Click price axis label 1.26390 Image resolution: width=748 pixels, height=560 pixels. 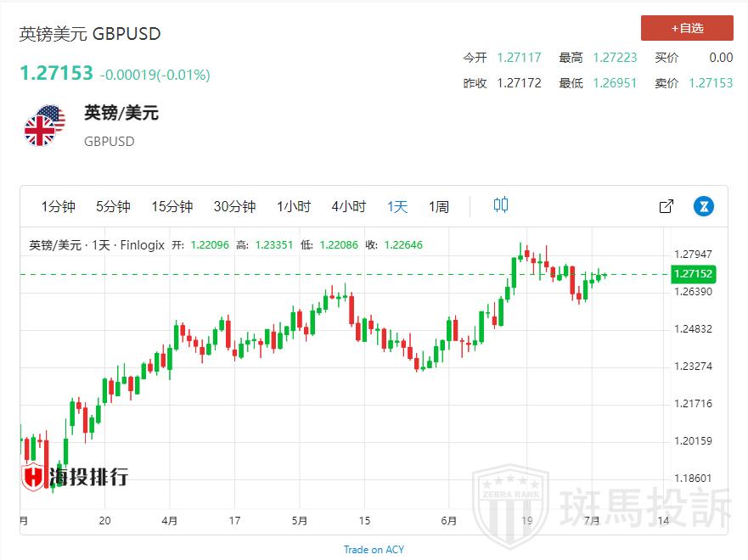click(x=693, y=291)
